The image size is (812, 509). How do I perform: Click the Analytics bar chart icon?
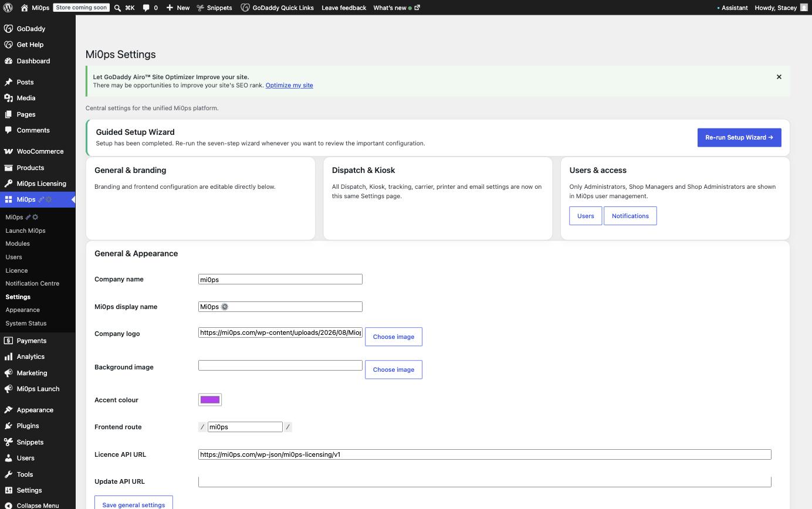click(8, 357)
